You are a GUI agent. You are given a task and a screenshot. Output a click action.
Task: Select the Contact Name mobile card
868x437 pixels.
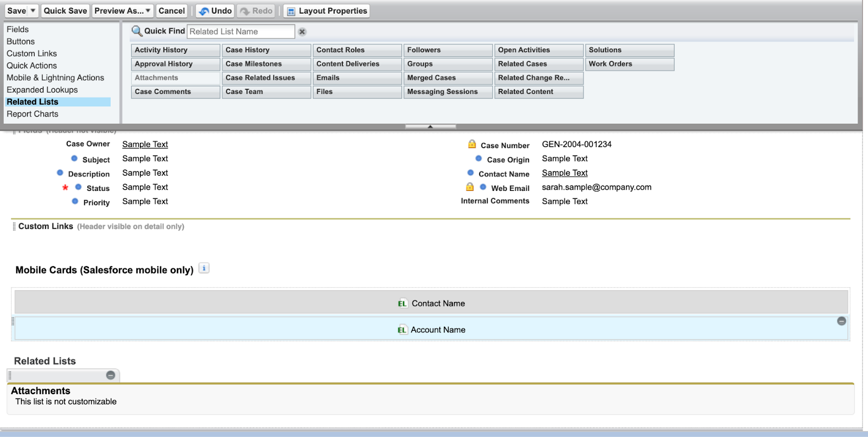[x=431, y=302]
